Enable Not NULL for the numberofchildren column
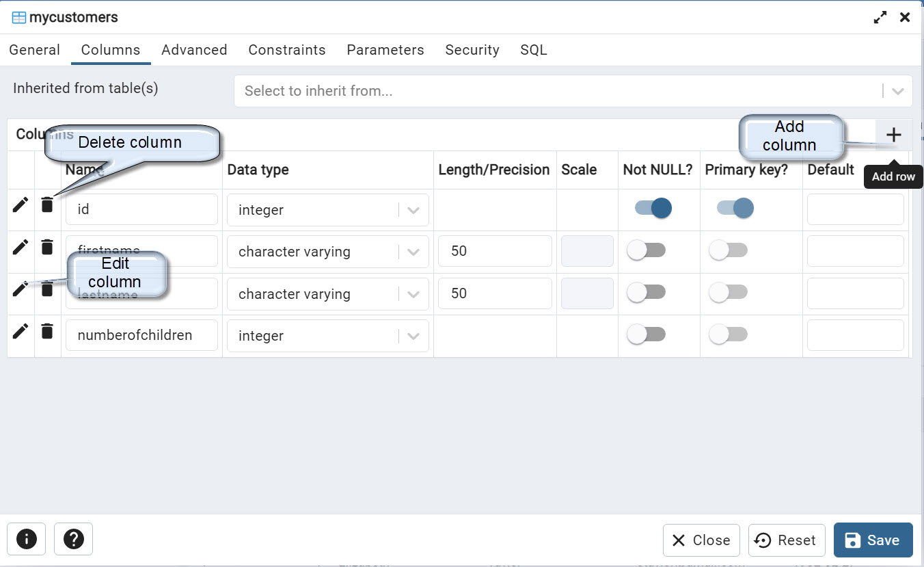This screenshot has height=567, width=924. (x=646, y=334)
